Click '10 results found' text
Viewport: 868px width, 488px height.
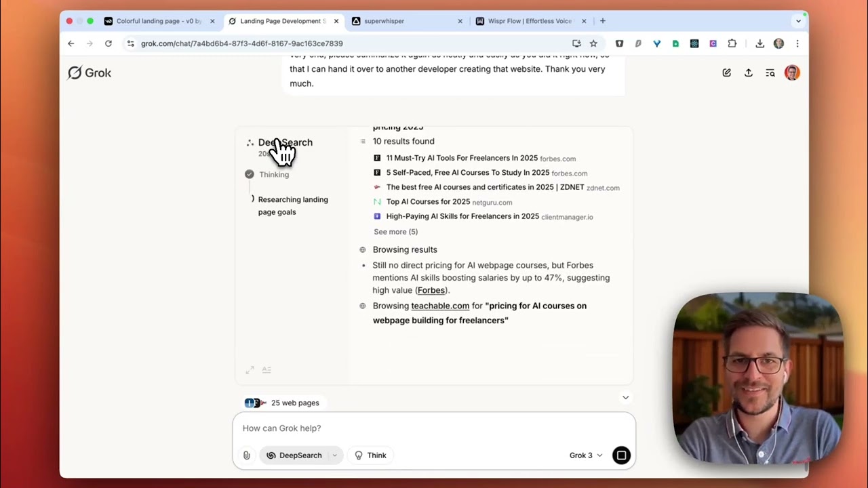pyautogui.click(x=403, y=141)
